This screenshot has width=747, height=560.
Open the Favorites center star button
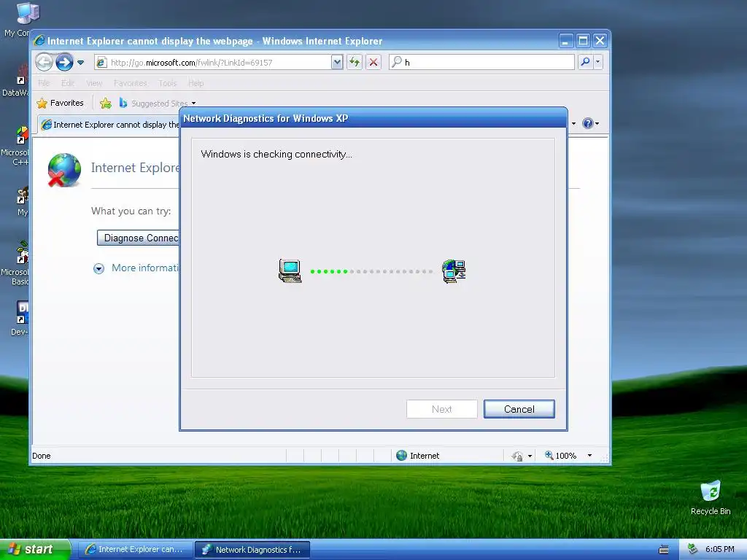(60, 103)
